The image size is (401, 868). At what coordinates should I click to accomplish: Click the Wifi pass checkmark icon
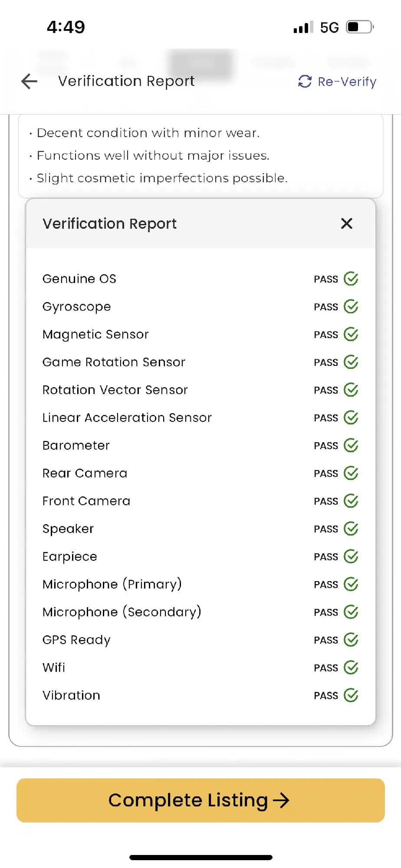click(351, 667)
